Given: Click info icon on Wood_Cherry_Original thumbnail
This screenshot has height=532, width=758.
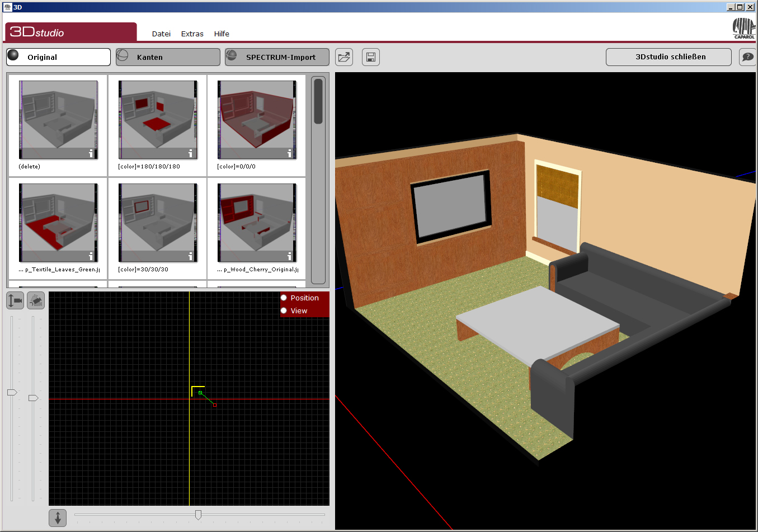Looking at the screenshot, I should point(289,256).
